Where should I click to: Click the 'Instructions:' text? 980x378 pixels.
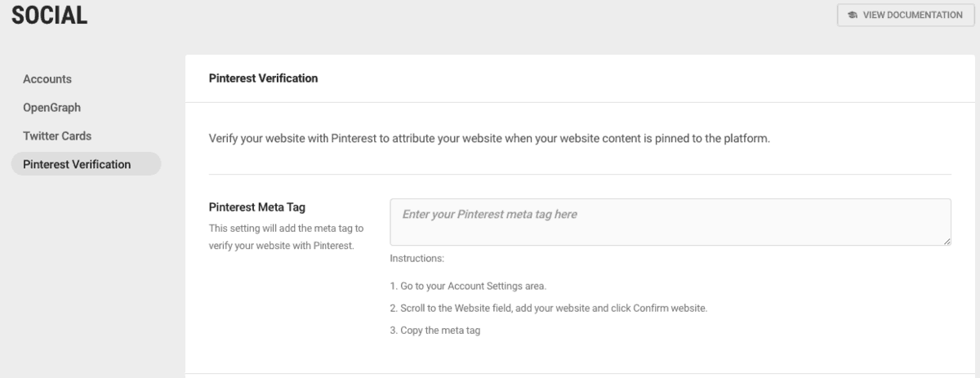point(416,260)
